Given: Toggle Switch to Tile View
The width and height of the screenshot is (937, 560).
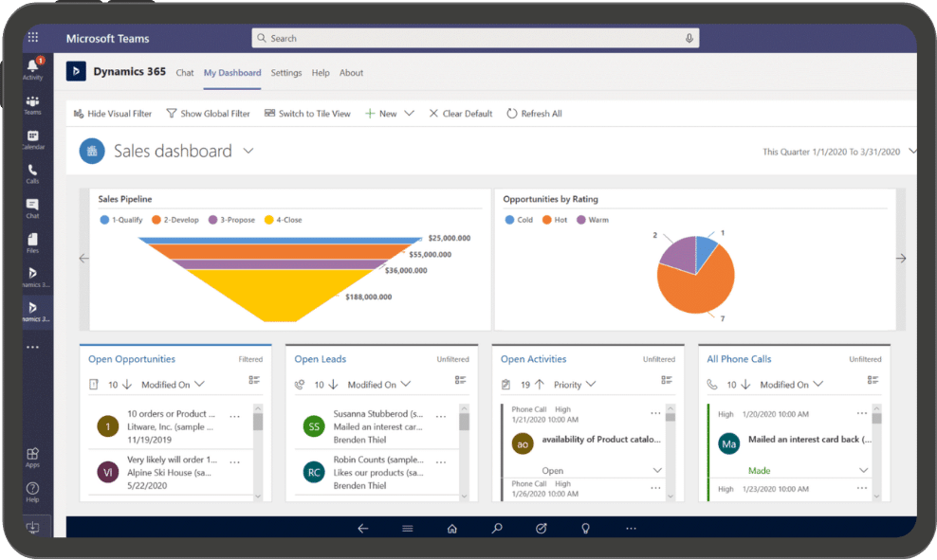Looking at the screenshot, I should coord(307,114).
